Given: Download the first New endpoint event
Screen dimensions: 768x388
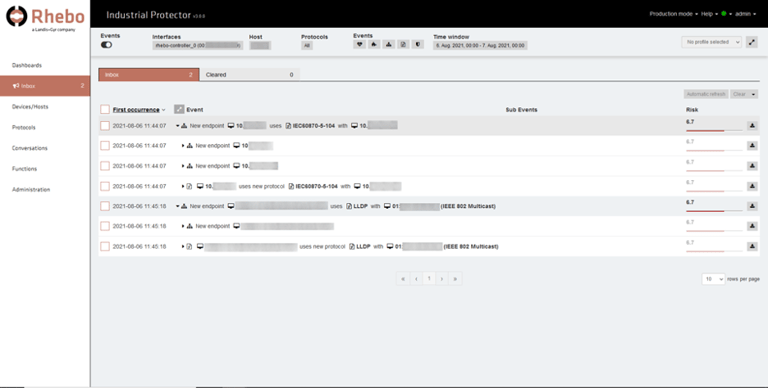Looking at the screenshot, I should [752, 125].
